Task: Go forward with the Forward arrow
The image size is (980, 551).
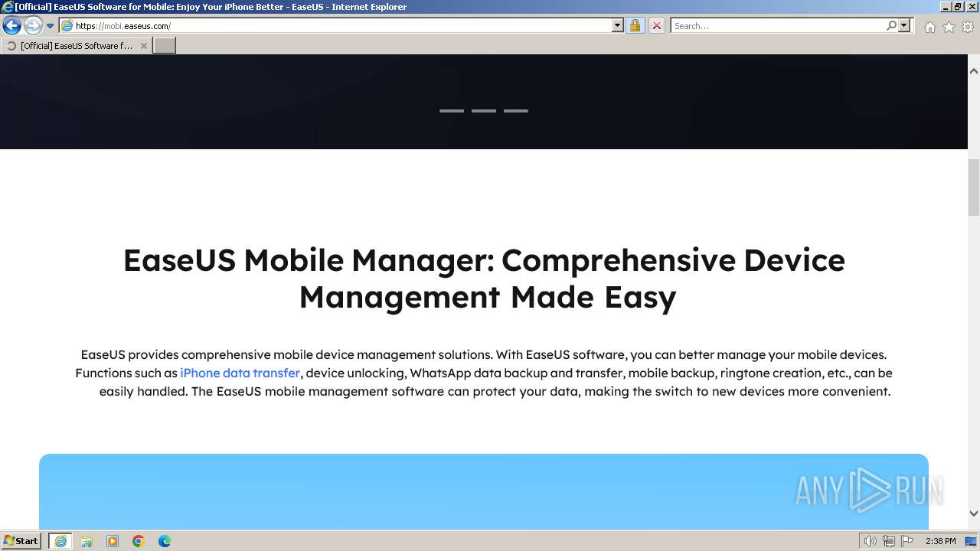Action: (32, 26)
